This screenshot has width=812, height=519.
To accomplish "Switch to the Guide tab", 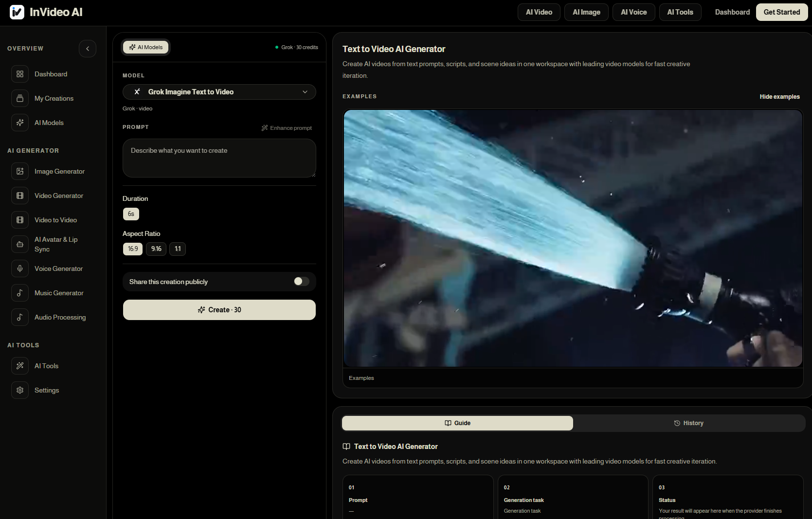I will [457, 423].
